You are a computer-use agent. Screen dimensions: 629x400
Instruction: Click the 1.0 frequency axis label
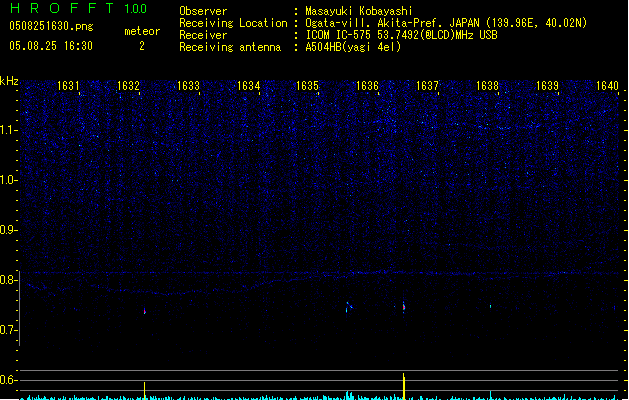[x=9, y=180]
